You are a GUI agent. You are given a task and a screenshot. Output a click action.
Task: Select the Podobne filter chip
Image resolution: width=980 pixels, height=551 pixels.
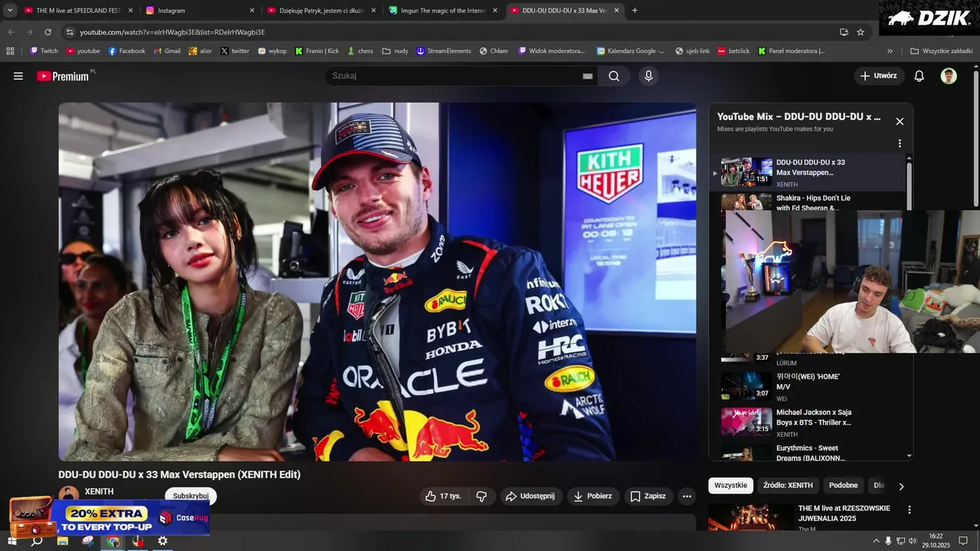coord(843,485)
